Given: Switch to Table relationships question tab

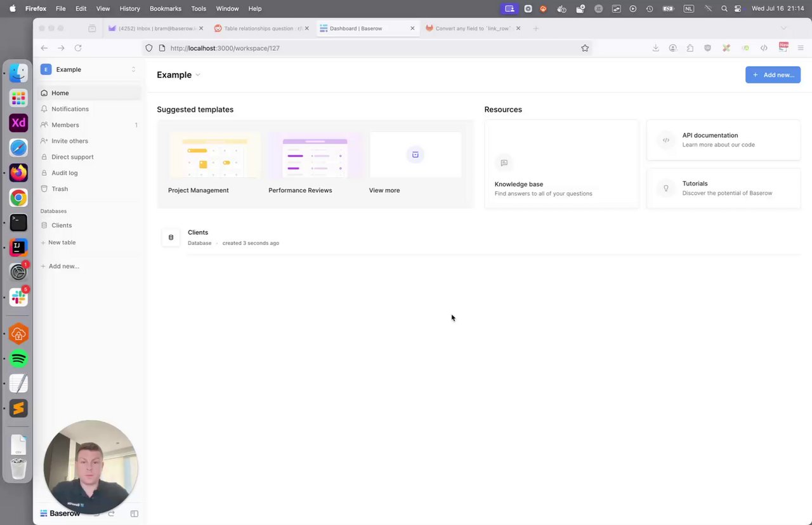Looking at the screenshot, I should tap(261, 28).
